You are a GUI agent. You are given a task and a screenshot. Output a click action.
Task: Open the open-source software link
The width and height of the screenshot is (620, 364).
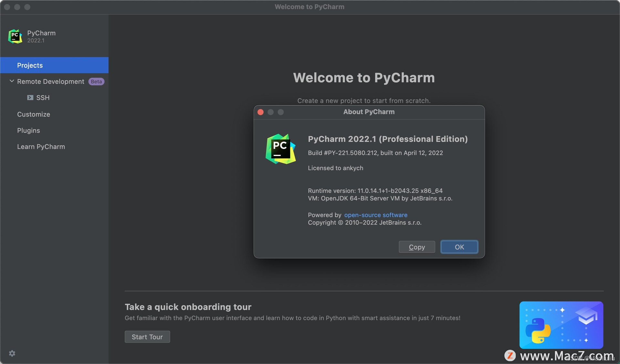click(x=376, y=215)
